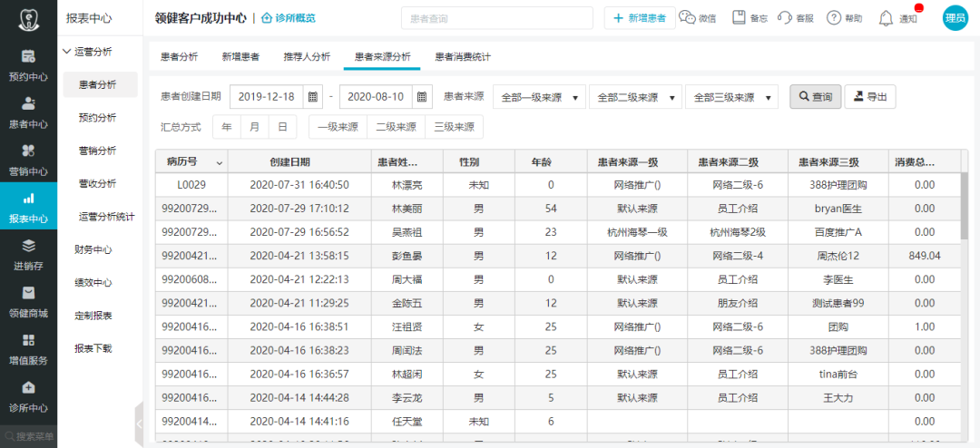Image resolution: width=980 pixels, height=448 pixels.
Task: Open the 全部三级来源 dropdown
Action: (732, 97)
